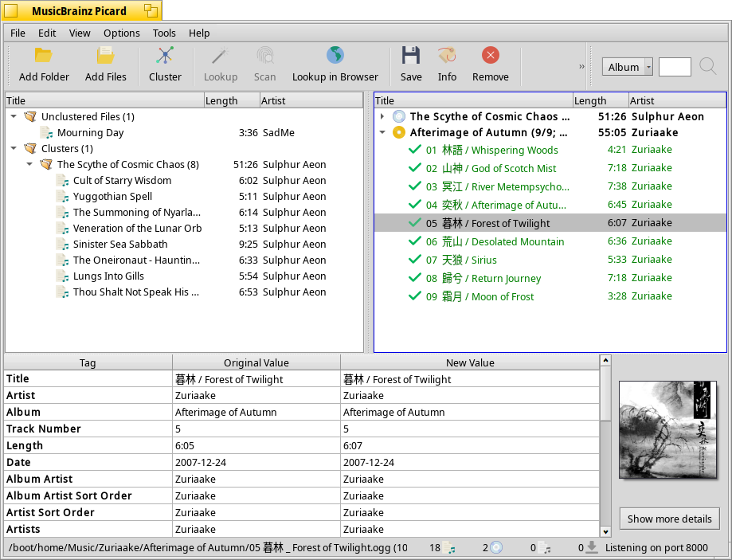Screen dimensions: 732x560
Task: Click the metadata table scroll down arrow
Action: coord(605,531)
